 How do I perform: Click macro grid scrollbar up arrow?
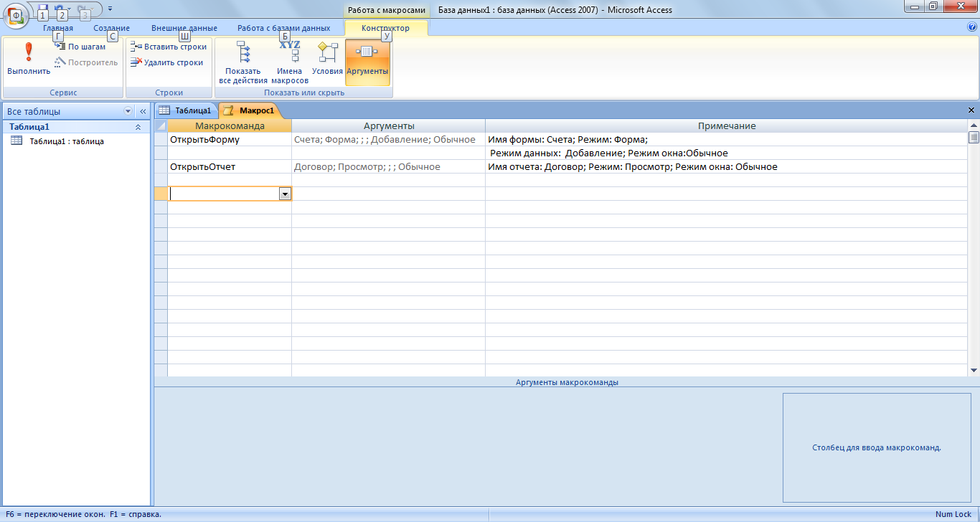(974, 125)
